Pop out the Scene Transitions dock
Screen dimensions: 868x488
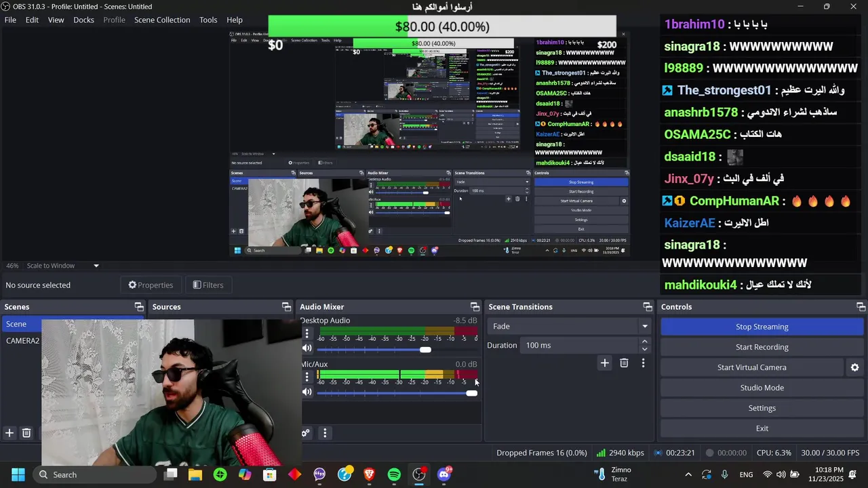click(x=648, y=307)
